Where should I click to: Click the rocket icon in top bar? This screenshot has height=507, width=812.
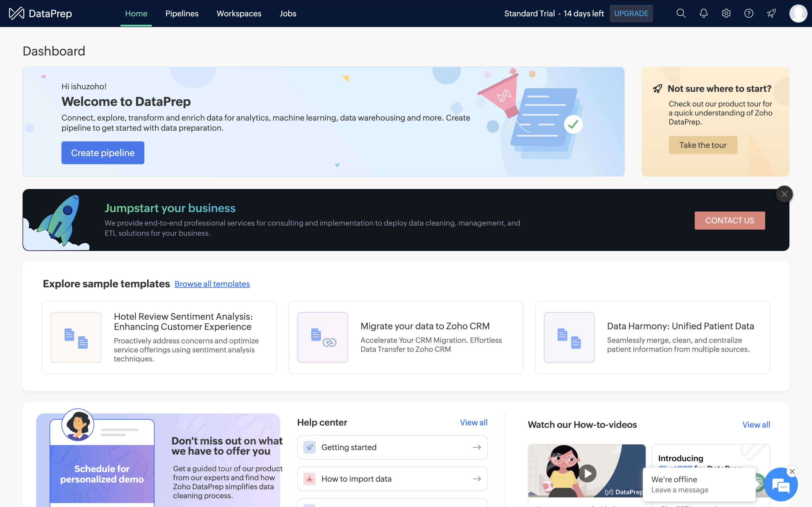pyautogui.click(x=771, y=14)
